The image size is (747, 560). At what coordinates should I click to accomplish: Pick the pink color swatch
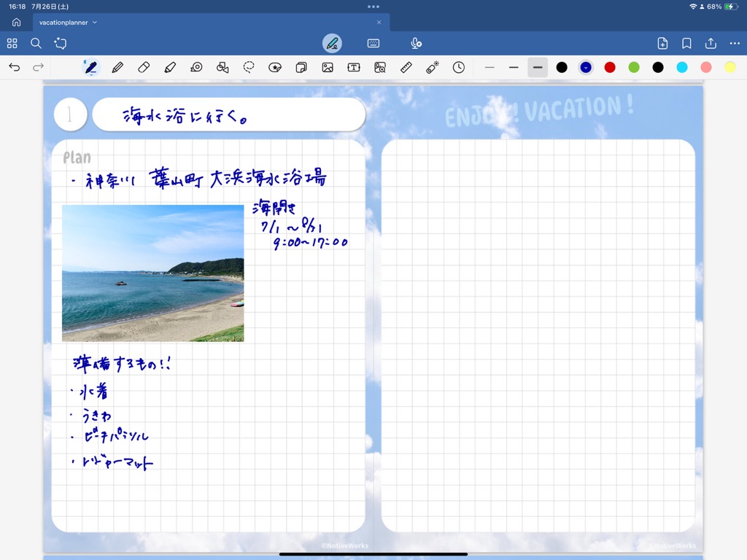(x=706, y=68)
